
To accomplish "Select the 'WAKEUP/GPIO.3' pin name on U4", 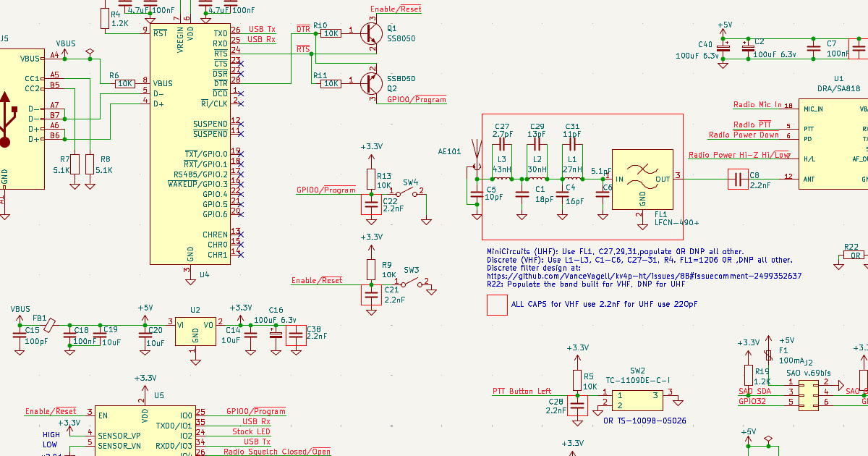I will 198,184.
